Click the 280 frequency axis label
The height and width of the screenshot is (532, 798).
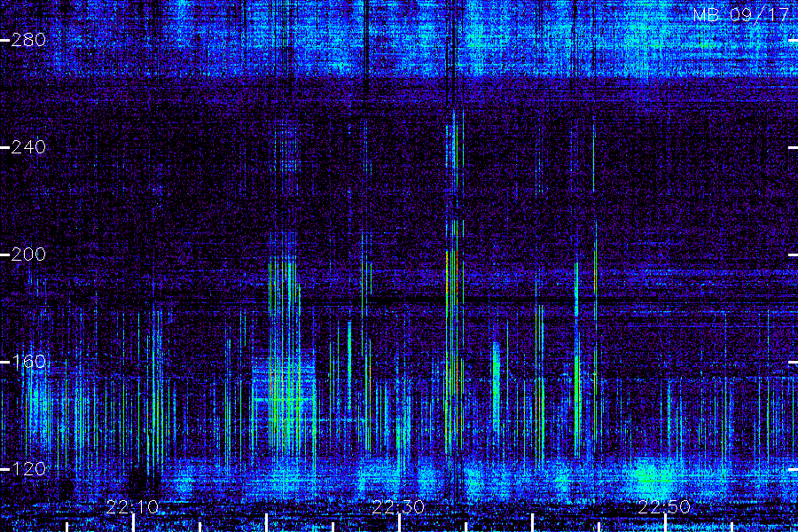click(x=28, y=40)
